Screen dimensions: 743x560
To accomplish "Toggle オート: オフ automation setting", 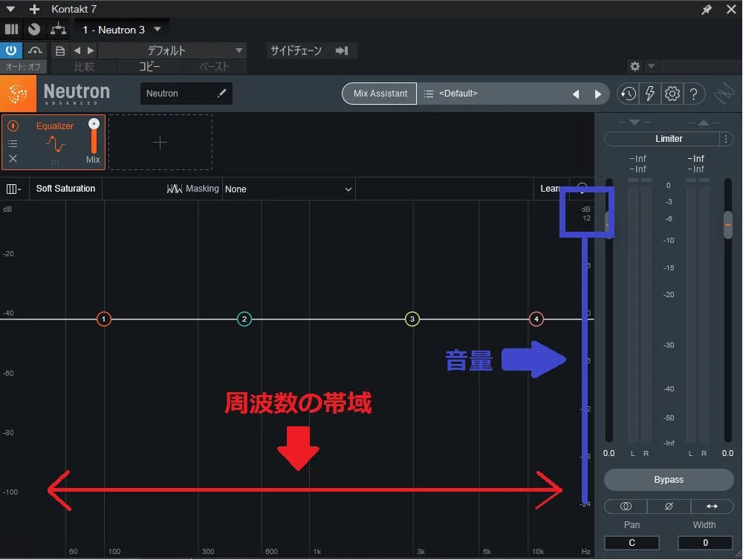I will pyautogui.click(x=23, y=66).
